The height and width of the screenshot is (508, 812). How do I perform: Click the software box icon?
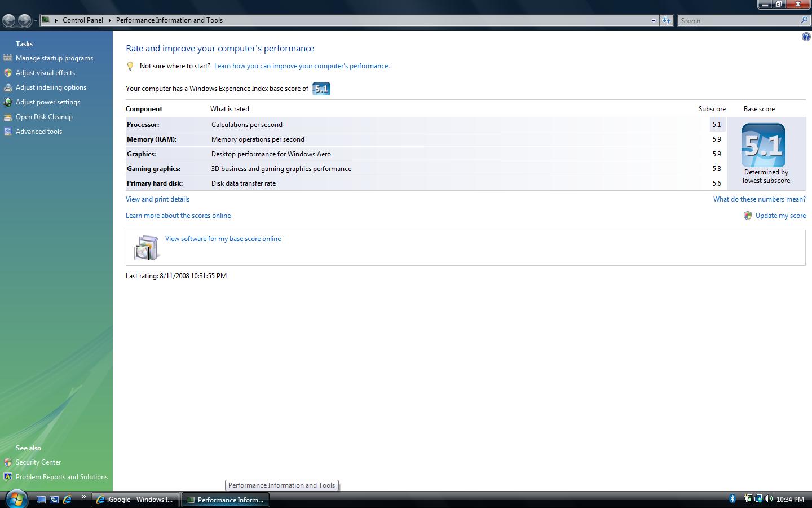pos(147,248)
